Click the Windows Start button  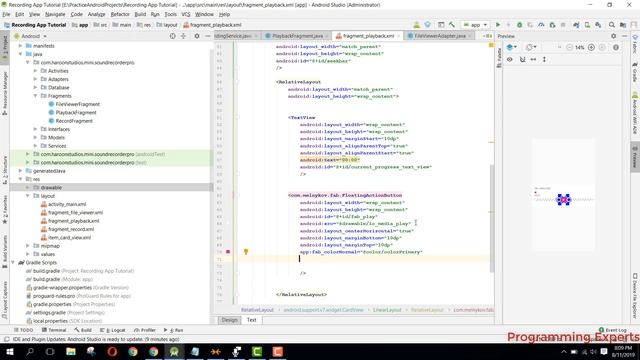click(x=9, y=351)
